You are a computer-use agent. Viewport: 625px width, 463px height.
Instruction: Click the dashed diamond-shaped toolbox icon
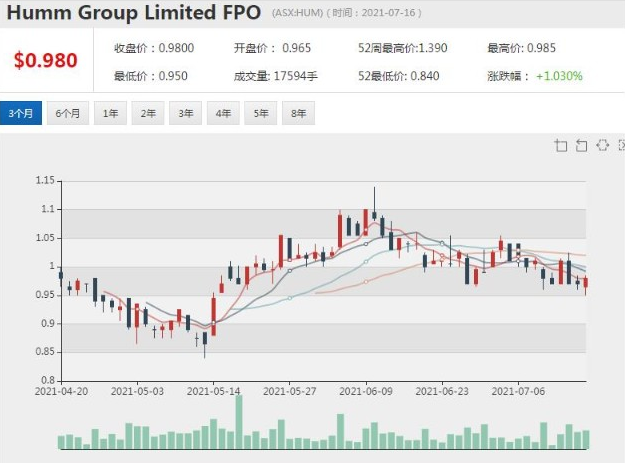point(602,146)
